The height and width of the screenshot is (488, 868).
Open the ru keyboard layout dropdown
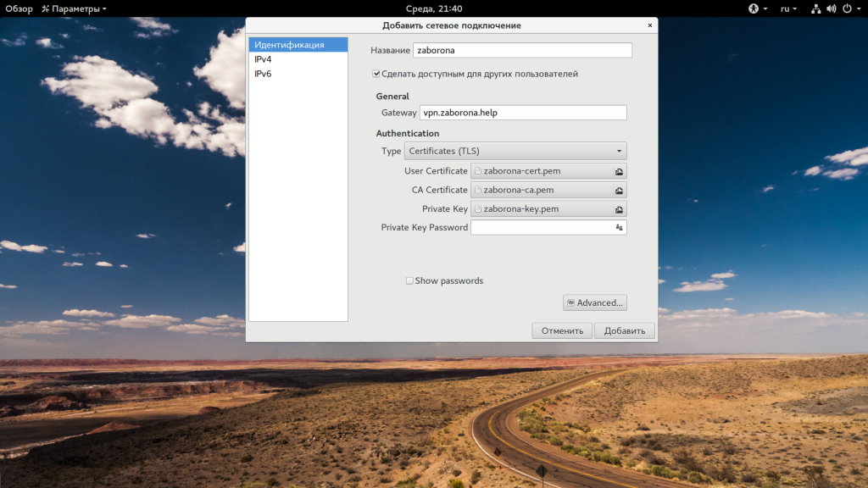coord(788,8)
